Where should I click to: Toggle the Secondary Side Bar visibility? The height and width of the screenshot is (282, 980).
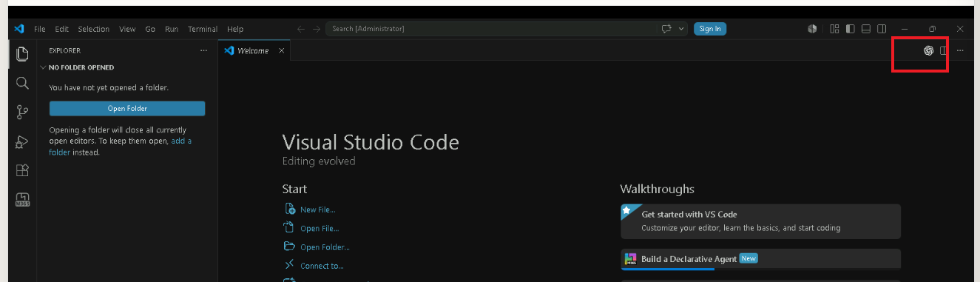click(881, 29)
